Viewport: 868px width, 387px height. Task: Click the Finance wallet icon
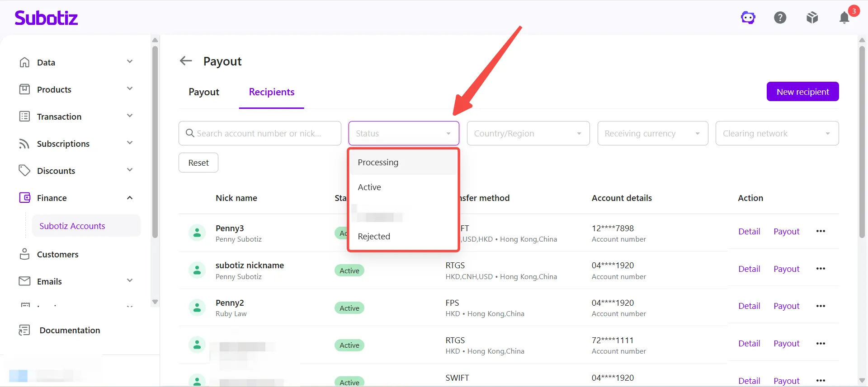coord(24,198)
